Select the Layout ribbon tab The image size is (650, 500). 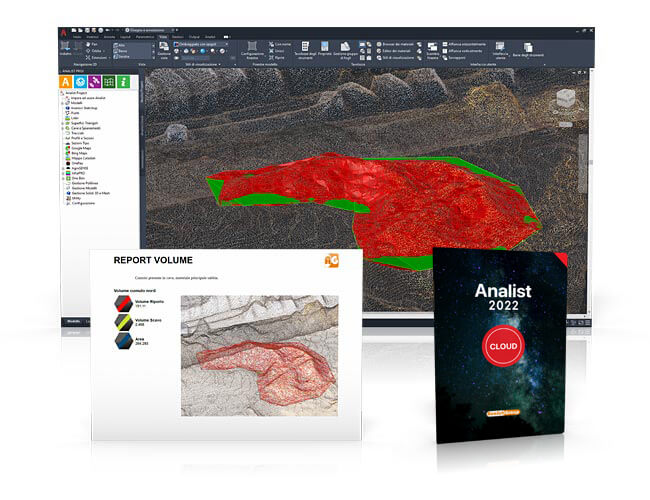click(x=125, y=37)
